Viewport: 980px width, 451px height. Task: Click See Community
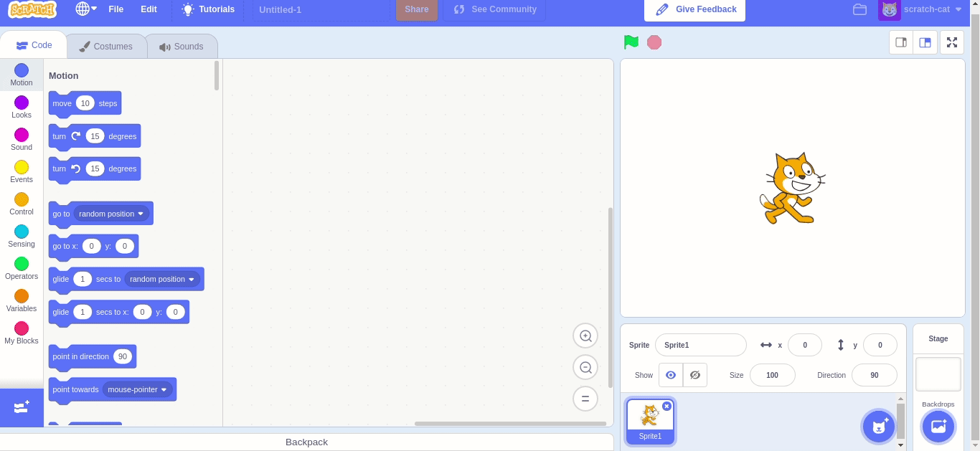point(494,9)
